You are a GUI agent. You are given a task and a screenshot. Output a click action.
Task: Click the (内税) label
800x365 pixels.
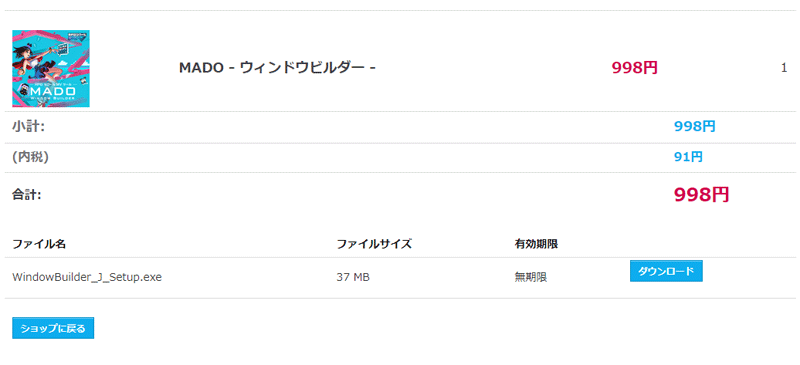tap(30, 157)
